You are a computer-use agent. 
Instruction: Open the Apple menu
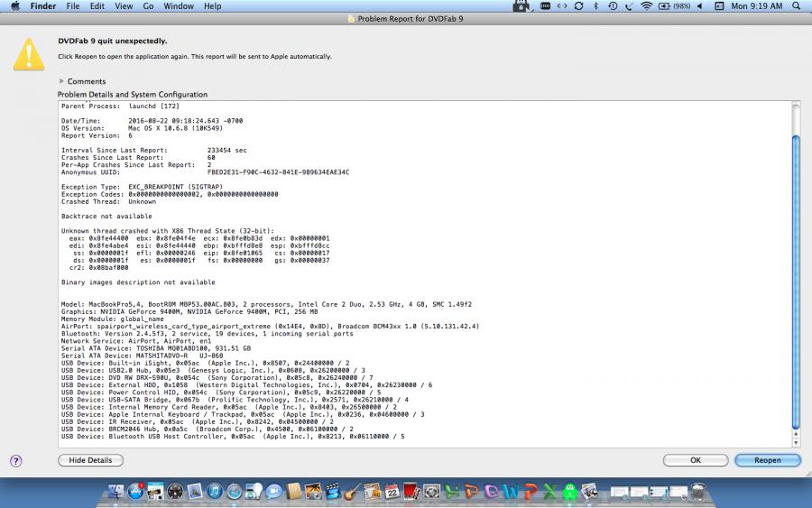[x=15, y=6]
